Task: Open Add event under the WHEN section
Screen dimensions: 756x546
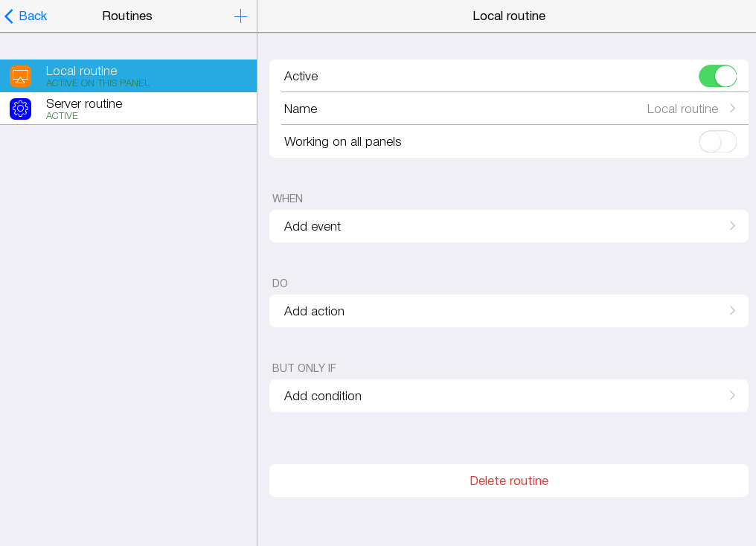Action: 313,226
